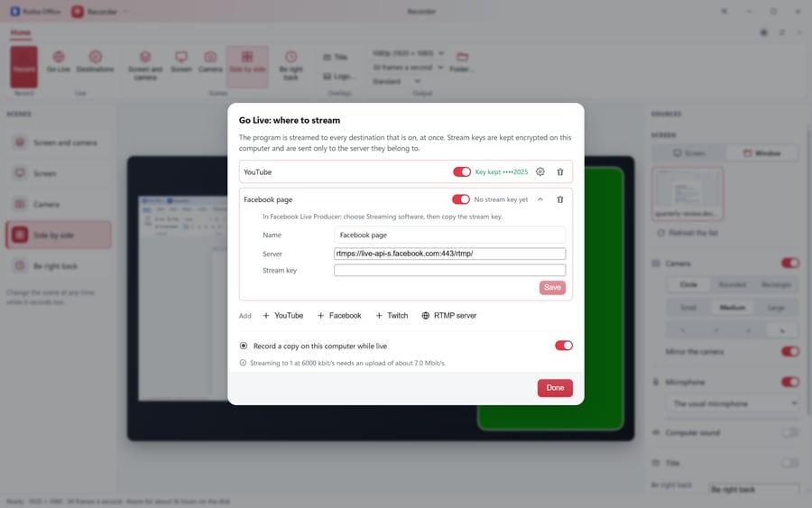Click Go Live in the Recorder ribbon
The width and height of the screenshot is (812, 508).
click(x=59, y=62)
